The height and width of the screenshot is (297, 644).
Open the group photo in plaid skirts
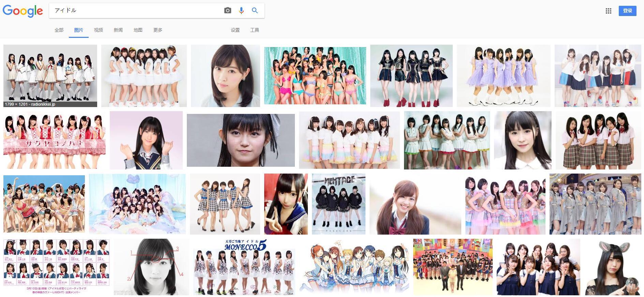click(598, 140)
